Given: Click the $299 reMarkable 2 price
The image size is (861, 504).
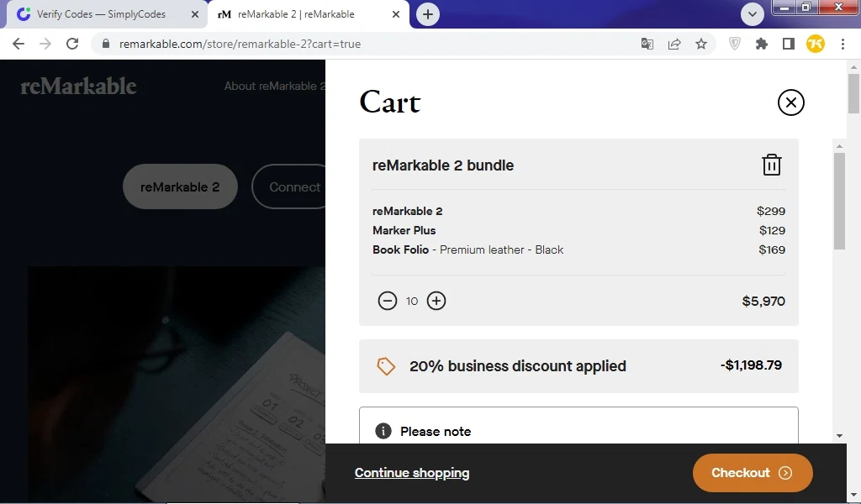Looking at the screenshot, I should (771, 211).
